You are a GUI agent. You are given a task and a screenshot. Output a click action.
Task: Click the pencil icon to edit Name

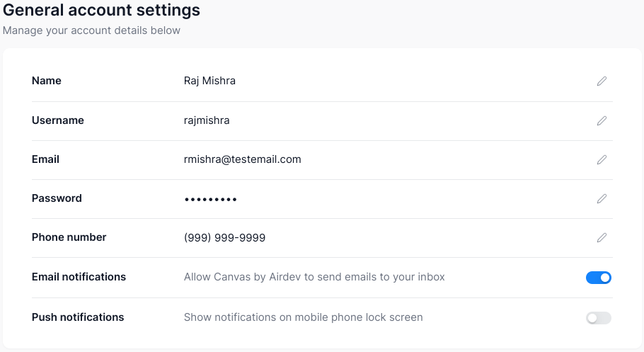click(x=602, y=81)
